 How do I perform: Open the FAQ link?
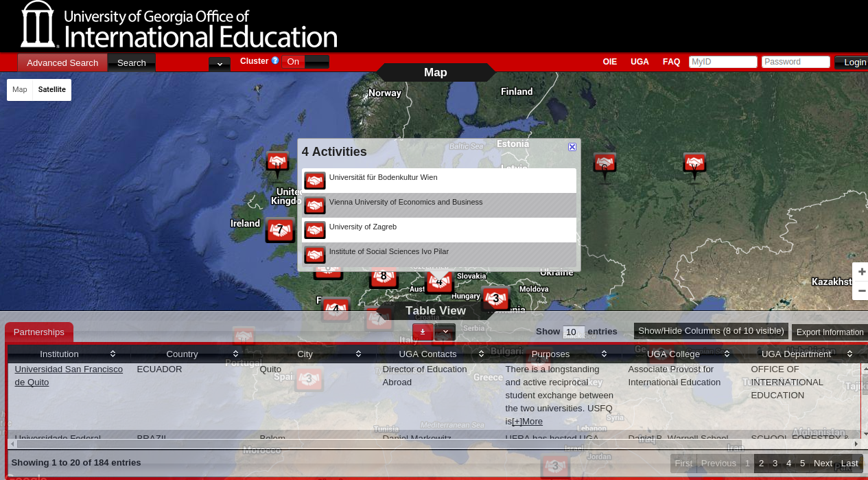pos(671,62)
